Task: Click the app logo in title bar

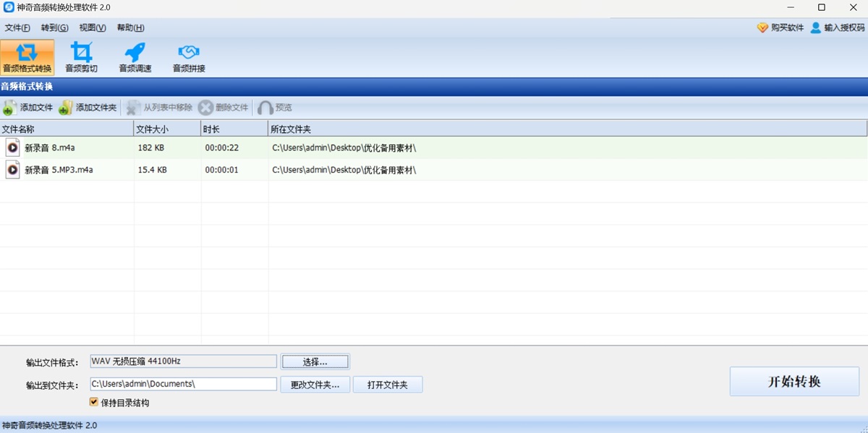Action: (8, 7)
